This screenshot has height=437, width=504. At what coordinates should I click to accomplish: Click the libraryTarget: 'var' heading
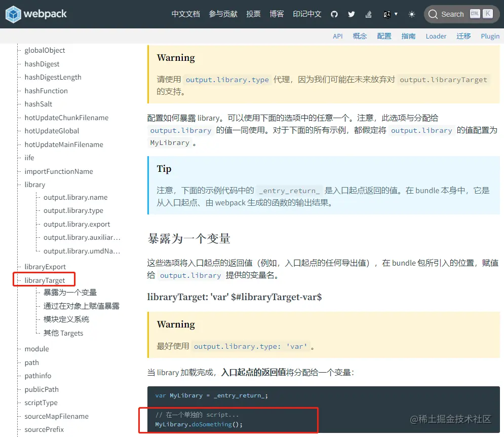(x=235, y=297)
